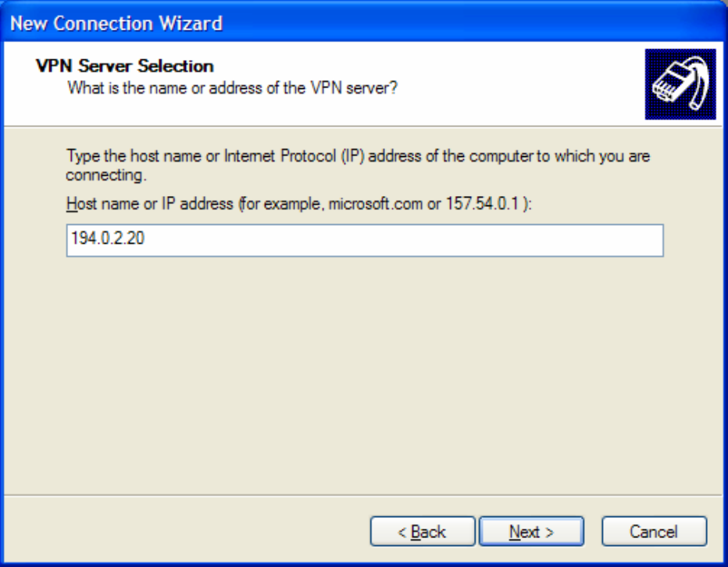Click the VPN server question subtitle
Viewport: 728px width, 567px height.
233,87
